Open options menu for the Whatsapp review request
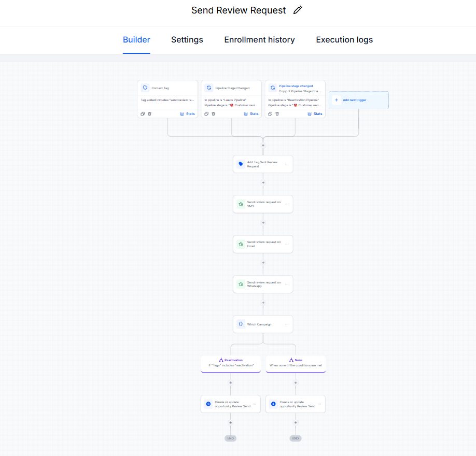The image size is (476, 456). coord(287,284)
